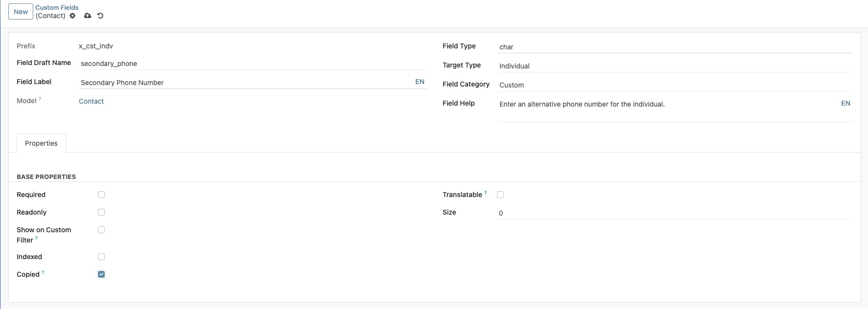This screenshot has height=309, width=868.
Task: Open the gear actions menu
Action: point(72,16)
